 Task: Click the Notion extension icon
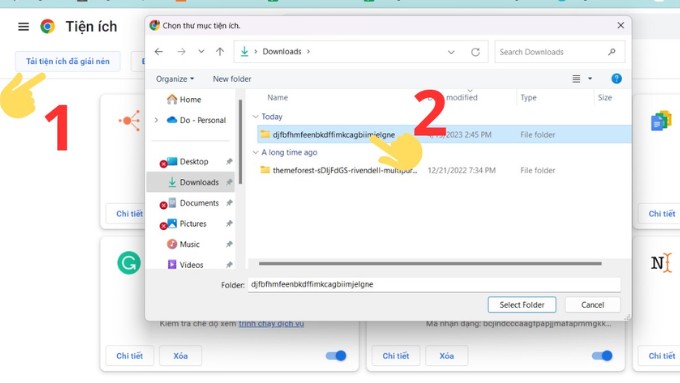coord(661,263)
